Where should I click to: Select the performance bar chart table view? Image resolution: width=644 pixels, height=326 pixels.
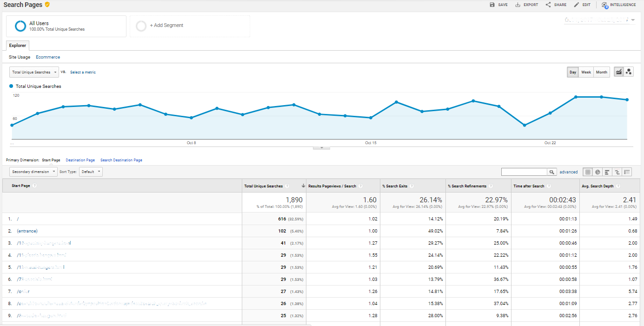607,172
